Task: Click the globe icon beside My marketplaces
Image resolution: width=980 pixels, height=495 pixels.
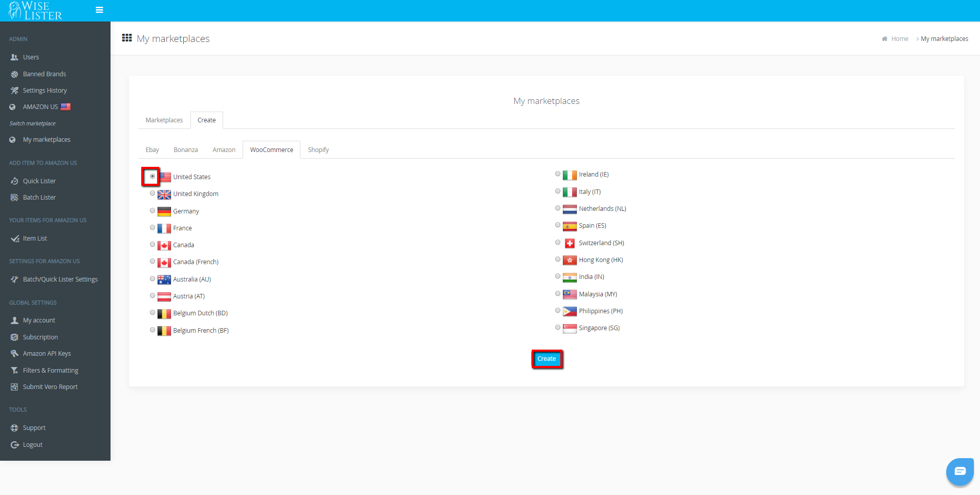Action: click(12, 140)
